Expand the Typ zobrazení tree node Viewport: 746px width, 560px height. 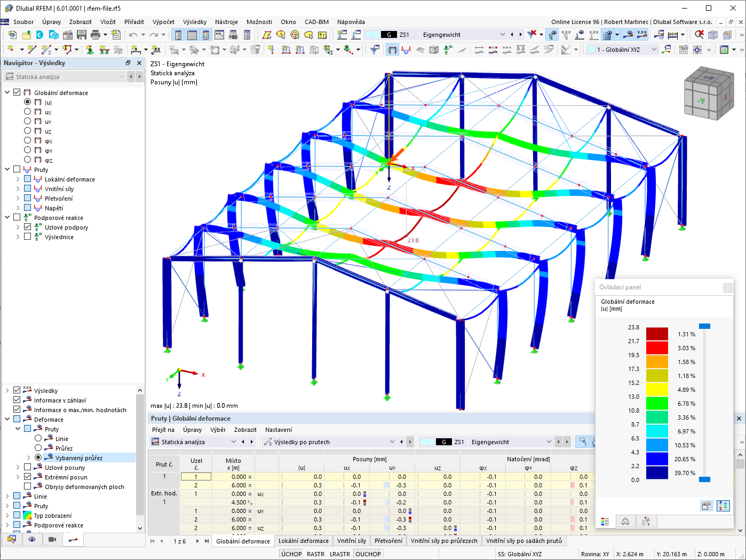tap(7, 515)
